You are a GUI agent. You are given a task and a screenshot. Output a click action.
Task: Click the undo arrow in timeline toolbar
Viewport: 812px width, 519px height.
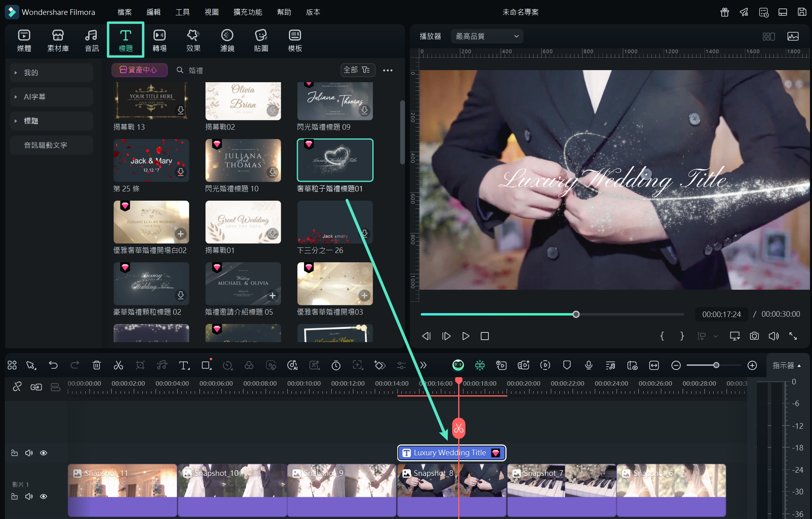[53, 365]
